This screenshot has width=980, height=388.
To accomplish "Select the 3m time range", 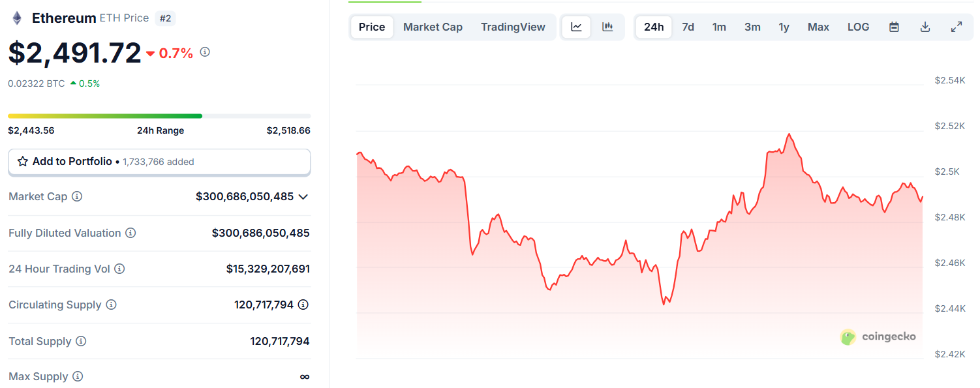I will pos(752,27).
